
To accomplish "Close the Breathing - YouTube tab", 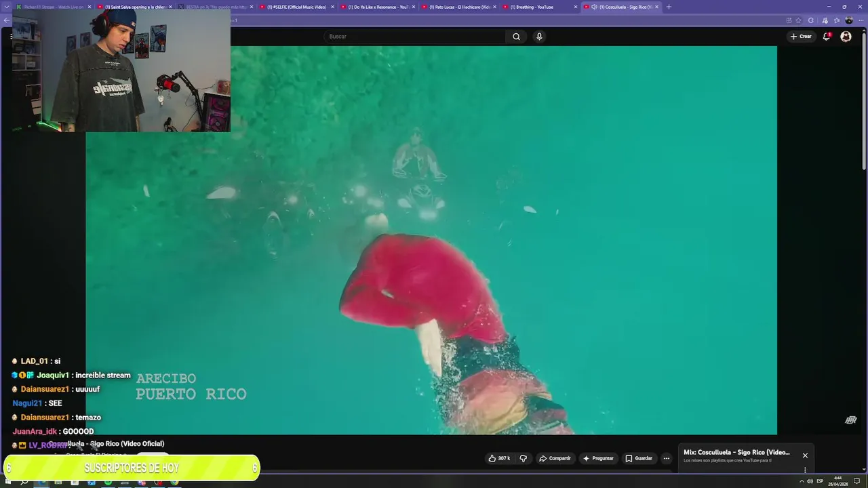I will (576, 7).
